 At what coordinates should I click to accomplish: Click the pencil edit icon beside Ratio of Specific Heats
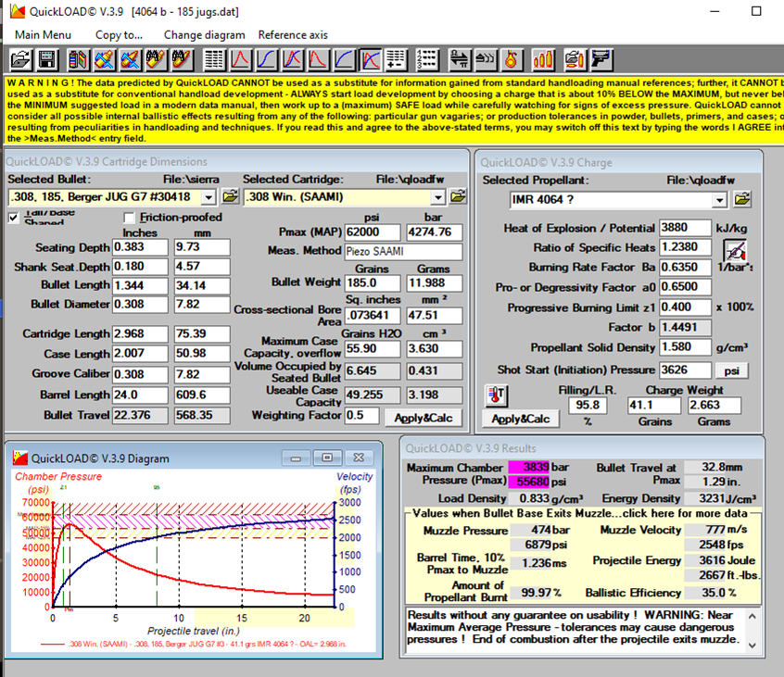tap(735, 250)
